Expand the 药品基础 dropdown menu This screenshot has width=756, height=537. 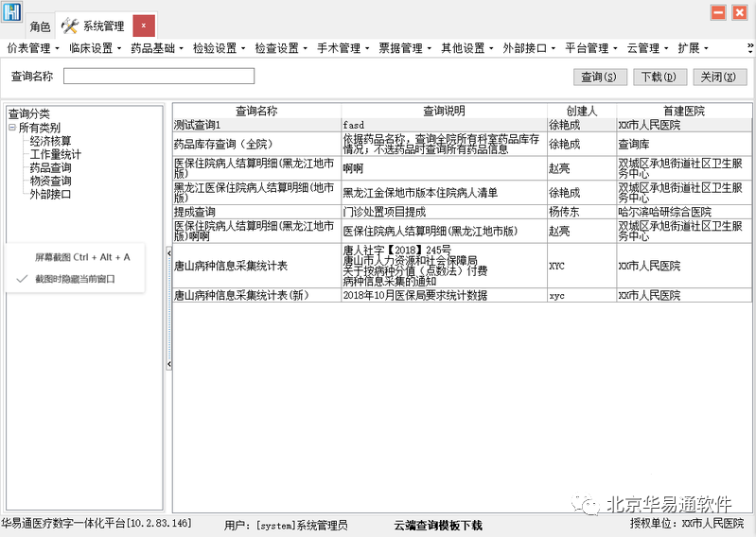[156, 48]
